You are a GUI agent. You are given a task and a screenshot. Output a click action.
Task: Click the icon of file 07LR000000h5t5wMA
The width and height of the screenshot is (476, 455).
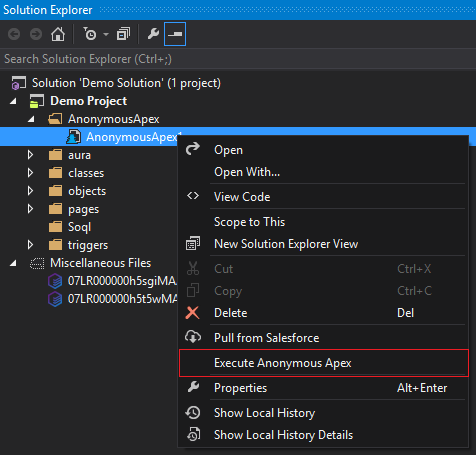pos(55,299)
